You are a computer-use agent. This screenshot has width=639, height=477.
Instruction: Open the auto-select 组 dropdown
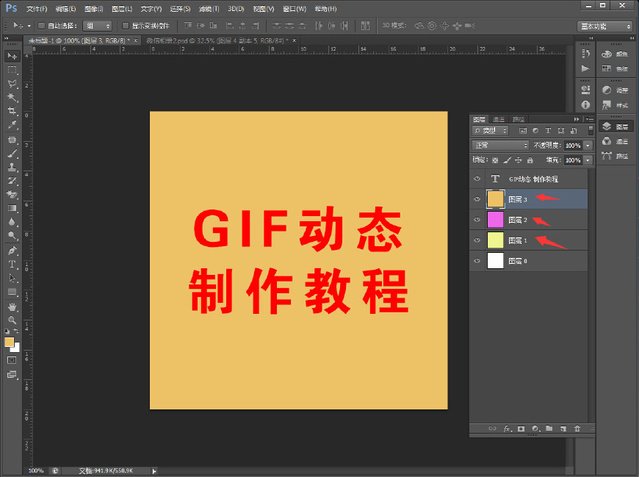click(x=97, y=26)
